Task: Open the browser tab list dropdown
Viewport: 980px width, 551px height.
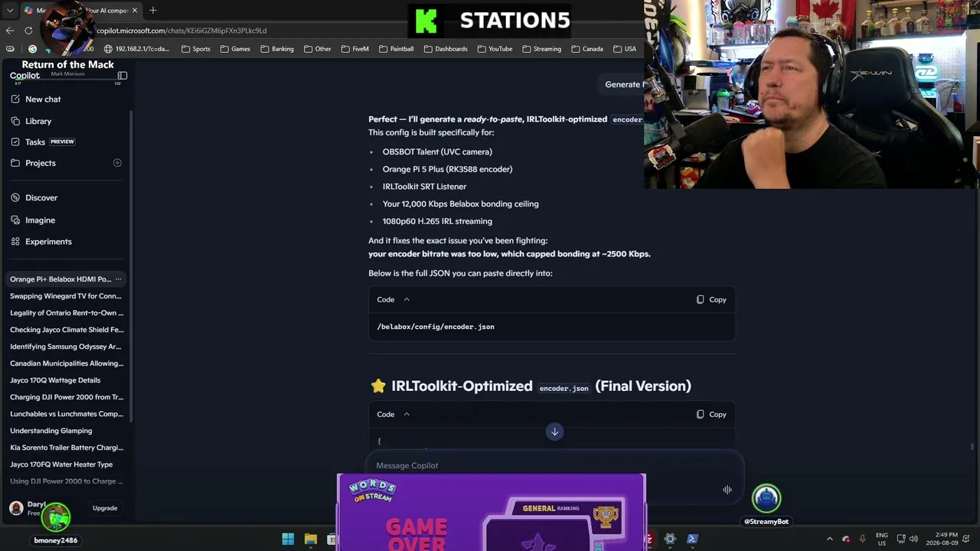Action: [x=10, y=11]
